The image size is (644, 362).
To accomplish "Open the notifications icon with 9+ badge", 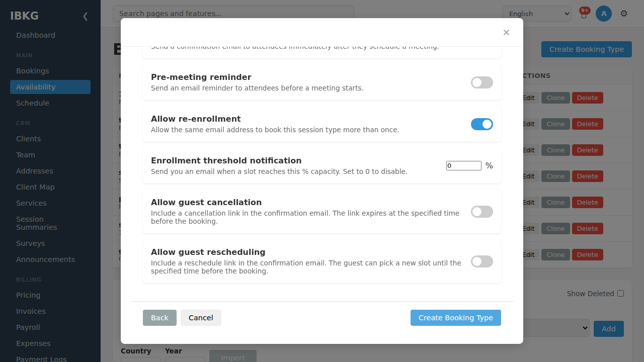I will [x=584, y=14].
